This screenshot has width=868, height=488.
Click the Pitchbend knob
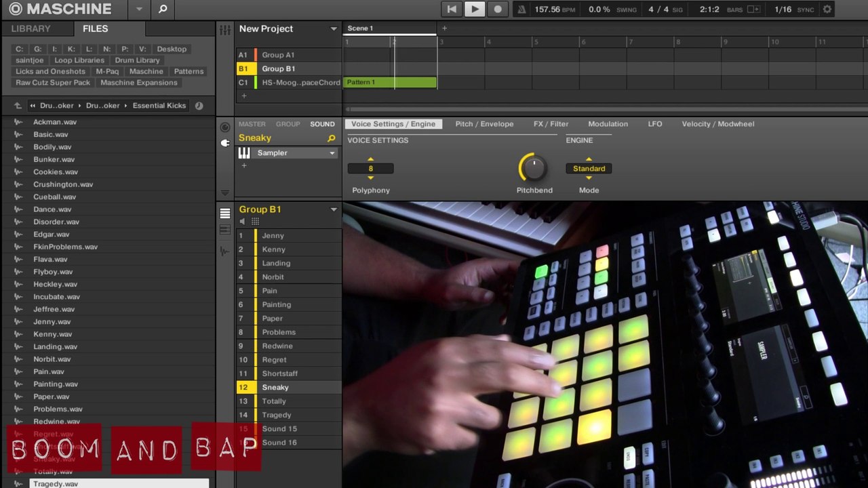[x=534, y=168]
